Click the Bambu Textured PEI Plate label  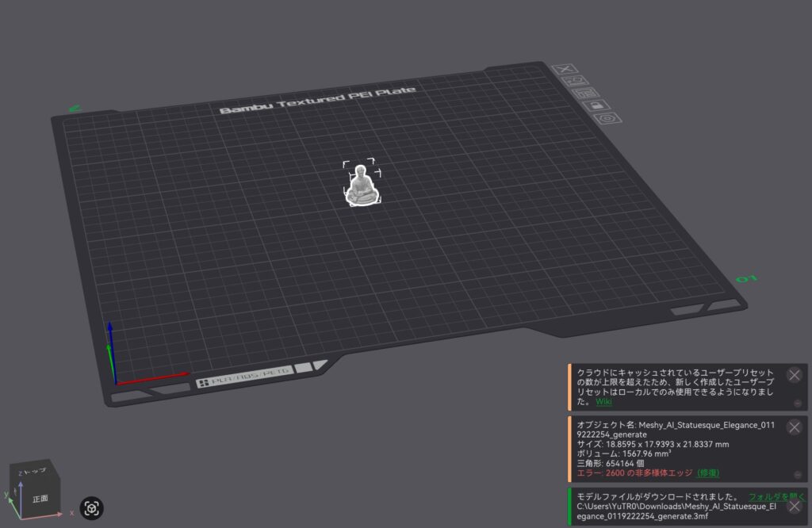[x=317, y=101]
